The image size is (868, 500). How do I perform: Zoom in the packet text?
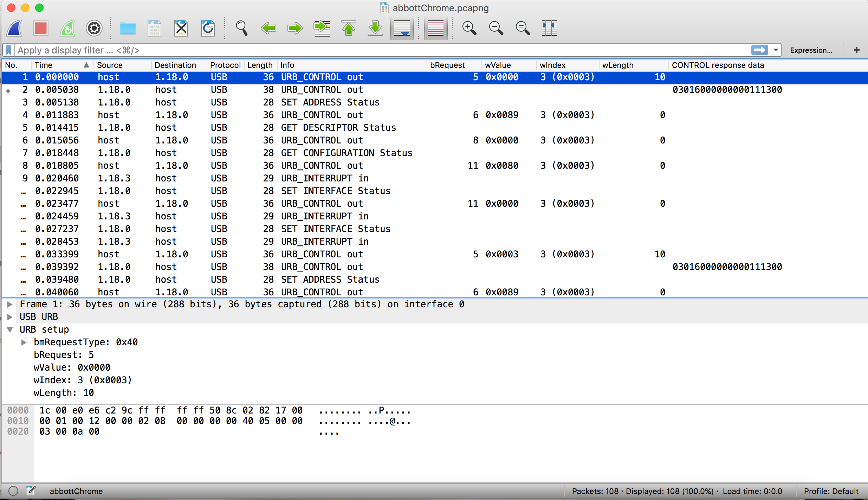pos(469,28)
